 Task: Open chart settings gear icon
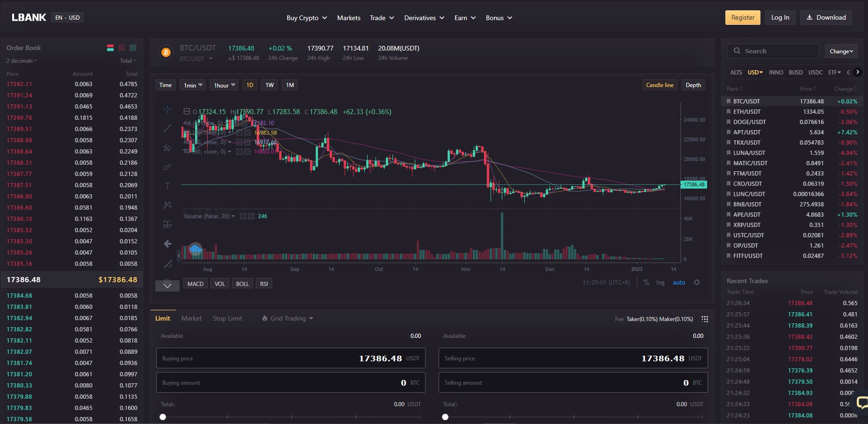tap(697, 282)
